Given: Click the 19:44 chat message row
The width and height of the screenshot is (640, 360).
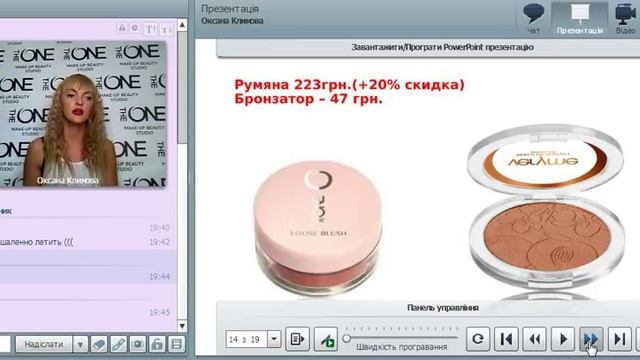Looking at the screenshot, I should [88, 276].
